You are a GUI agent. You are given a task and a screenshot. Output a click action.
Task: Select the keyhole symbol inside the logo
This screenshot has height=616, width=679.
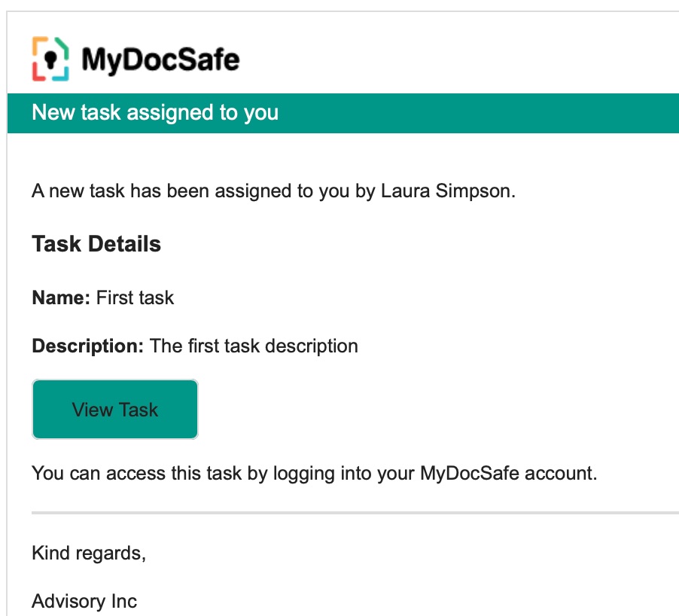(x=50, y=59)
